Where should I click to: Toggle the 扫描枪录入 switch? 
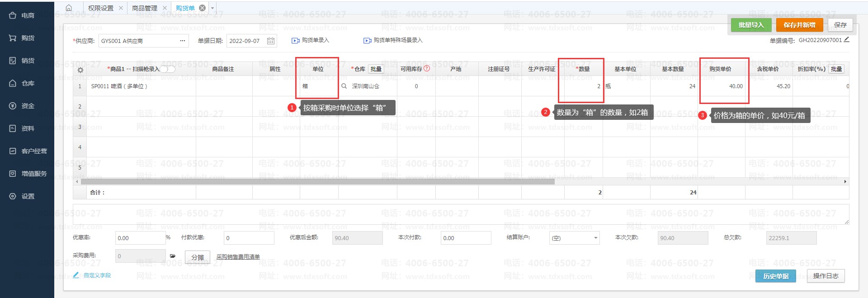coord(167,69)
